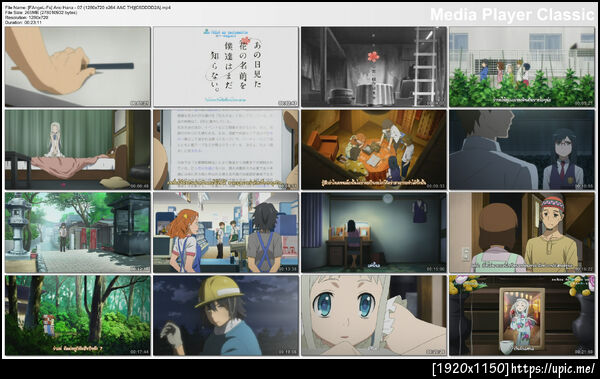600x379 pixels.
Task: Open the close-up of the blue-eyed girl
Action: [374, 315]
